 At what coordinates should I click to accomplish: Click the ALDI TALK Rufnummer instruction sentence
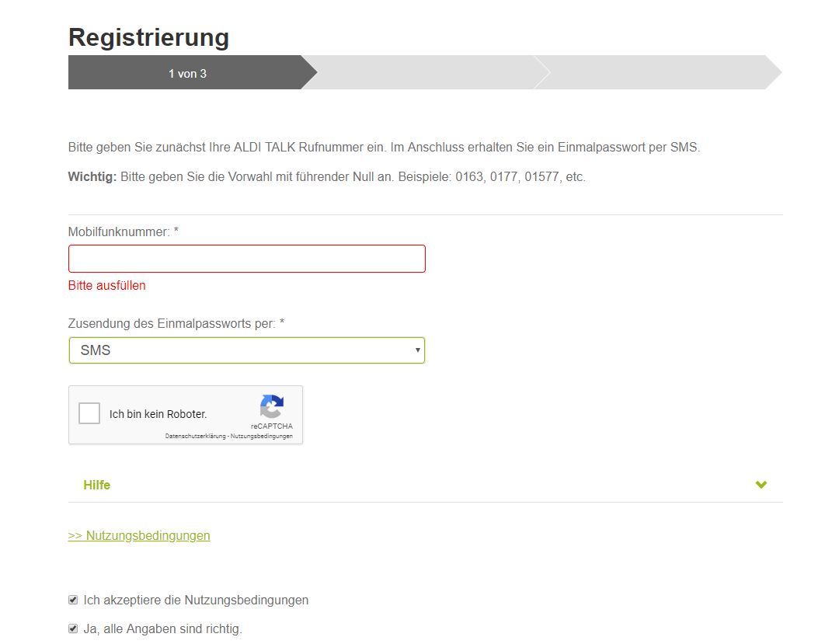384,147
